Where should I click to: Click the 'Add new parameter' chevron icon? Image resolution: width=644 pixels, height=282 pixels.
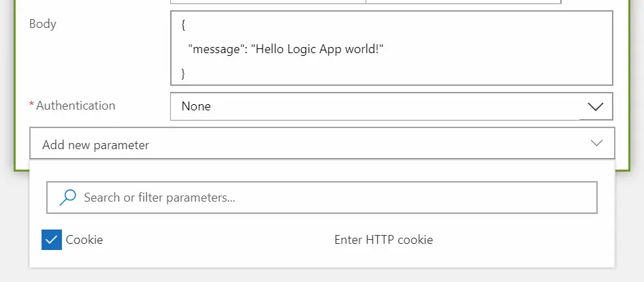(596, 143)
